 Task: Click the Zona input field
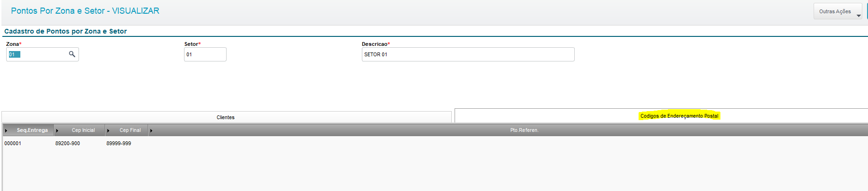42,54
